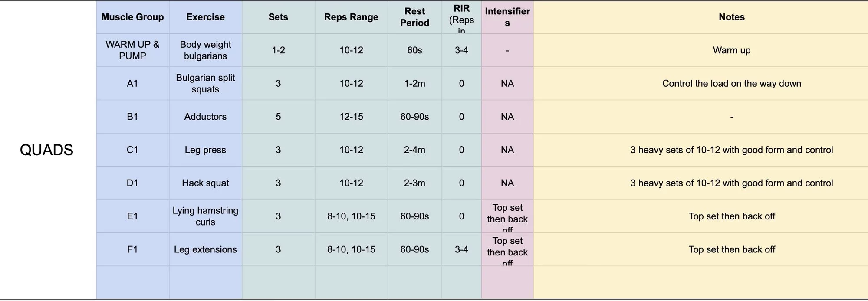Click the sets cell showing 5

point(278,117)
